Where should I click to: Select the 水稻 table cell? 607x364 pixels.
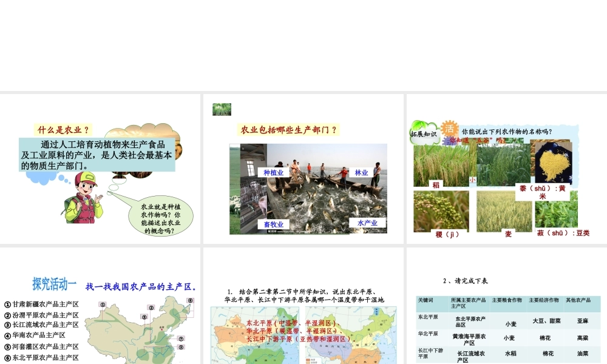pyautogui.click(x=510, y=354)
